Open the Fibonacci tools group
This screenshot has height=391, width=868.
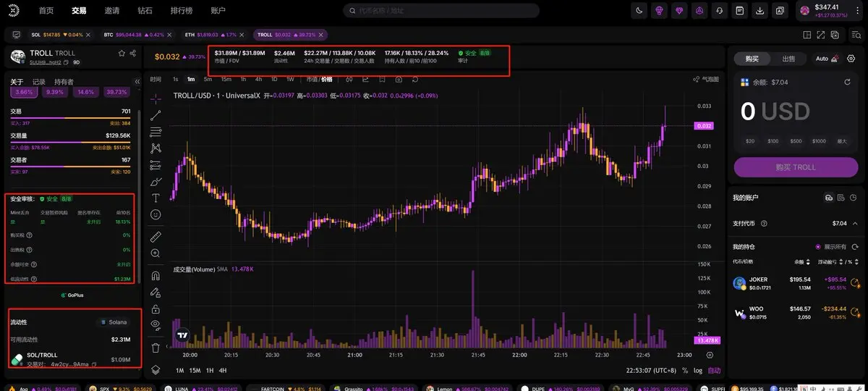156,131
